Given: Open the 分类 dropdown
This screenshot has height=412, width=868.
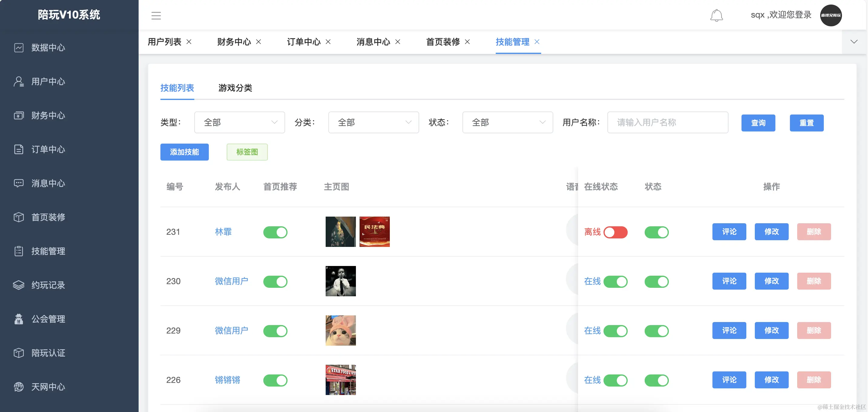Looking at the screenshot, I should point(373,122).
